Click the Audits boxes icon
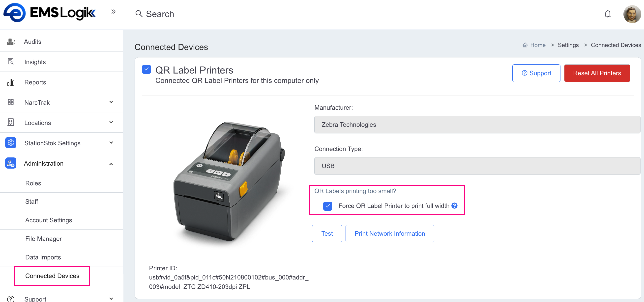 point(10,42)
